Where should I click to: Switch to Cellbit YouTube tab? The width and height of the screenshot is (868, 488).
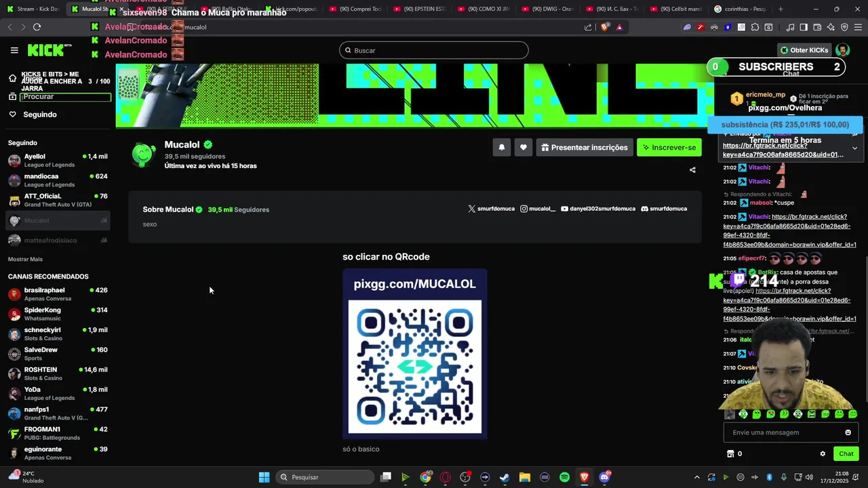(675, 9)
